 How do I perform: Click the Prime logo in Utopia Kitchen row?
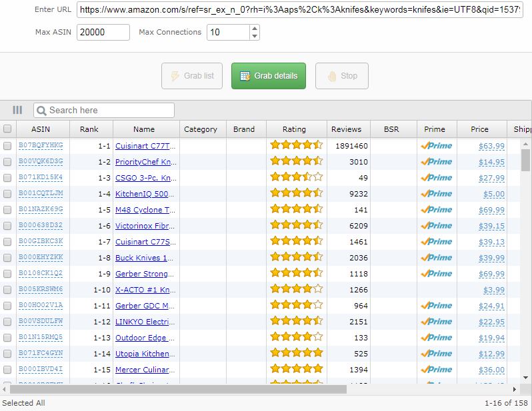(x=437, y=353)
